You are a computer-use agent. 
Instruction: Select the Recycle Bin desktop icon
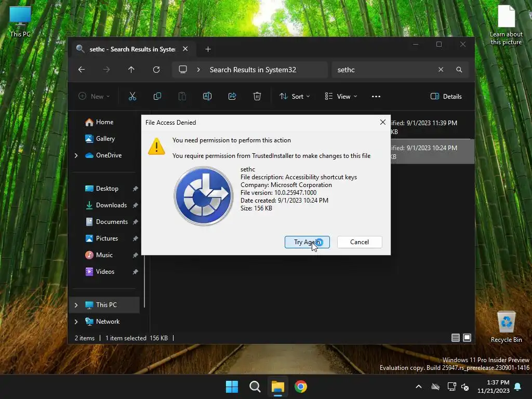point(506,327)
